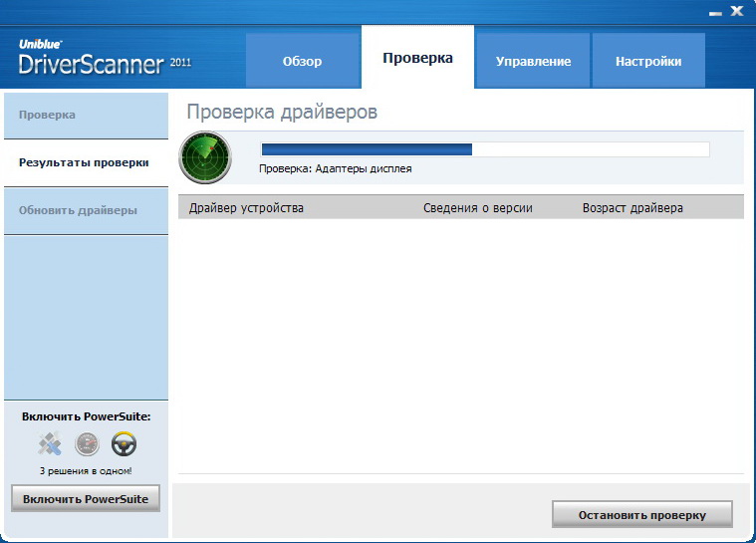Minimize the DriverScanner window

click(x=715, y=12)
